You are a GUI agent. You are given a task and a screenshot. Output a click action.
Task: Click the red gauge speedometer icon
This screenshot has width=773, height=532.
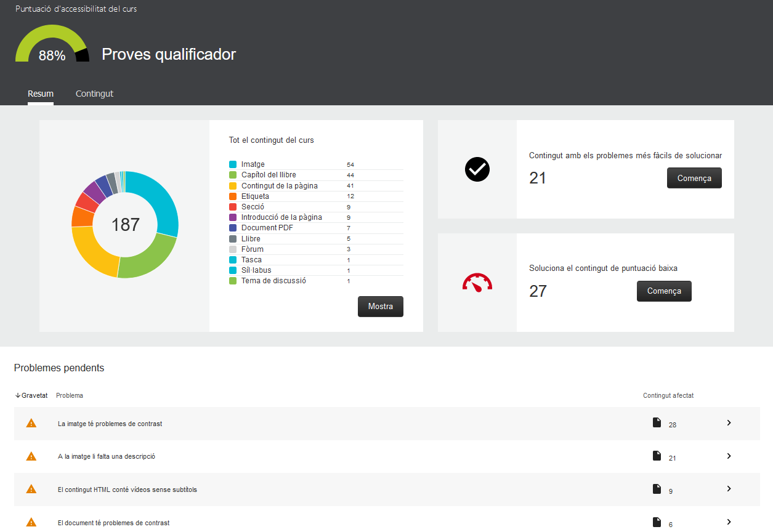pyautogui.click(x=477, y=283)
